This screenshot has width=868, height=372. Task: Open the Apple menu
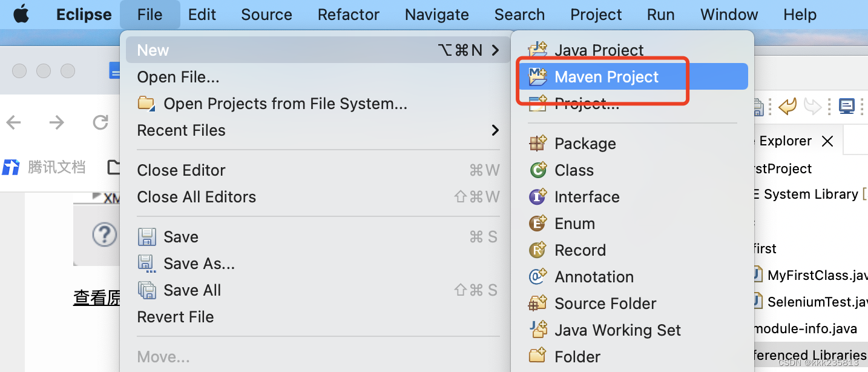pyautogui.click(x=22, y=12)
